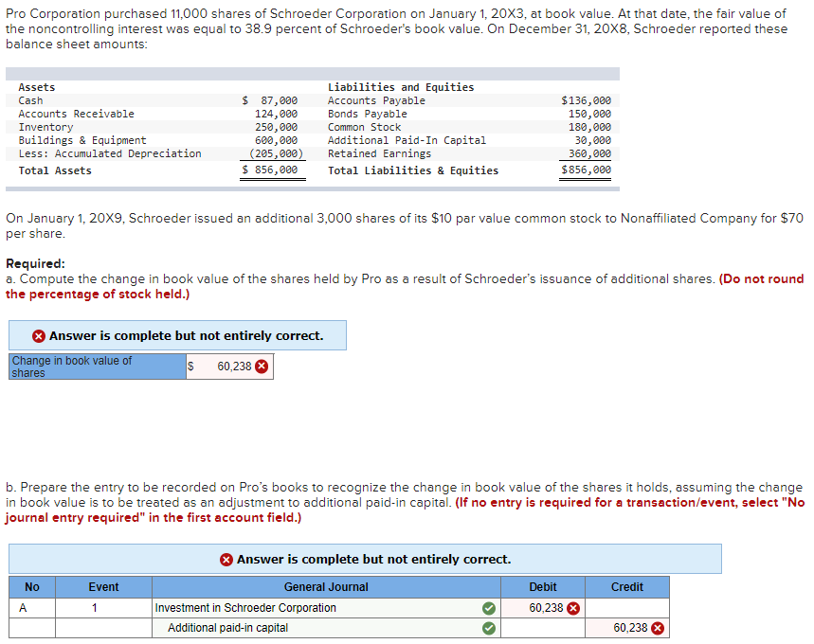This screenshot has width=814, height=644.
Task: Click the 'Less: Accumulated Depreciation' label
Action: point(110,153)
